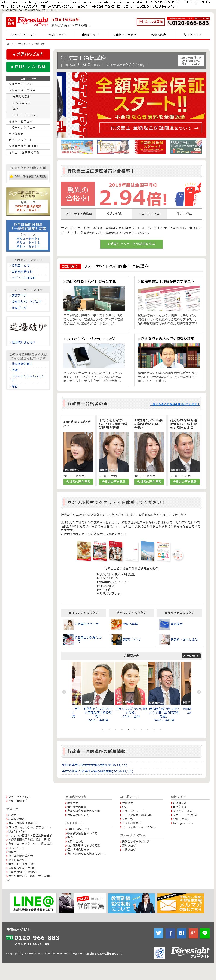Viewport: 216px width, 980px height.
Task: Open 実務家密着取材 in the sidebar
Action: [x=22, y=272]
